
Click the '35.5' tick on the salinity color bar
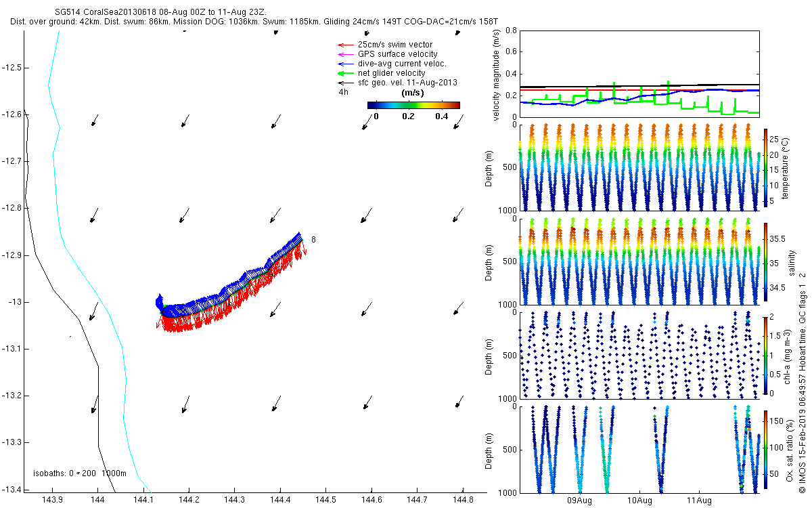point(777,239)
